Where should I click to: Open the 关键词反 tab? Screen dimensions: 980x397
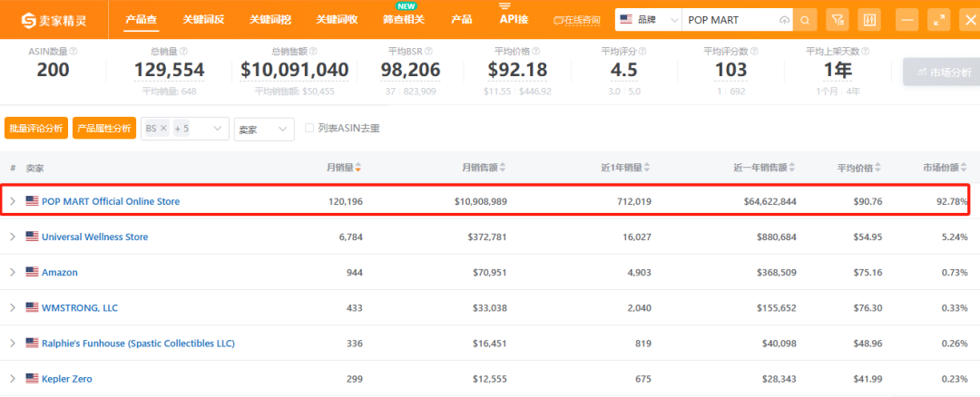(203, 19)
